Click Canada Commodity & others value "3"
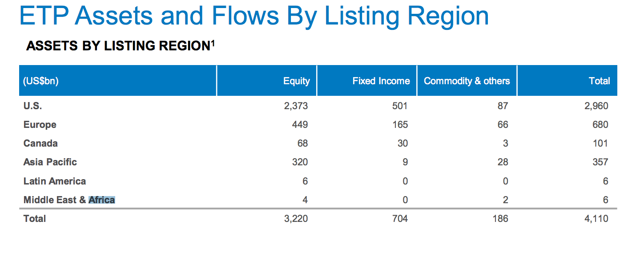The height and width of the screenshot is (254, 644). pyautogui.click(x=506, y=143)
